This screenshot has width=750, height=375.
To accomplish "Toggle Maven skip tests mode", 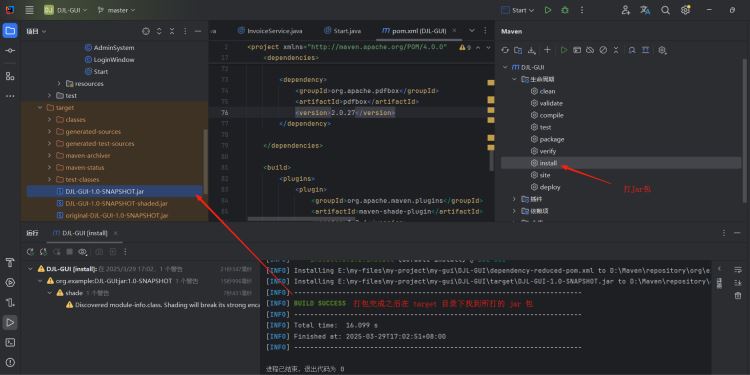I will coord(603,50).
